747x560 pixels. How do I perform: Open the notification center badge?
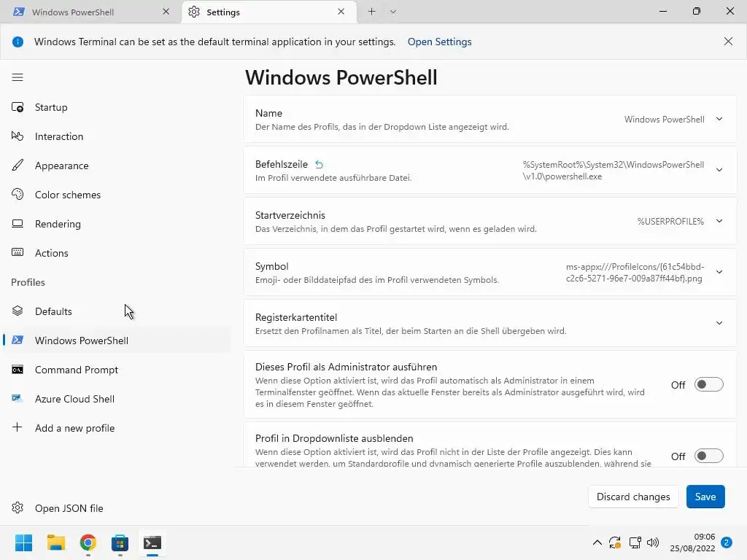[x=727, y=542]
